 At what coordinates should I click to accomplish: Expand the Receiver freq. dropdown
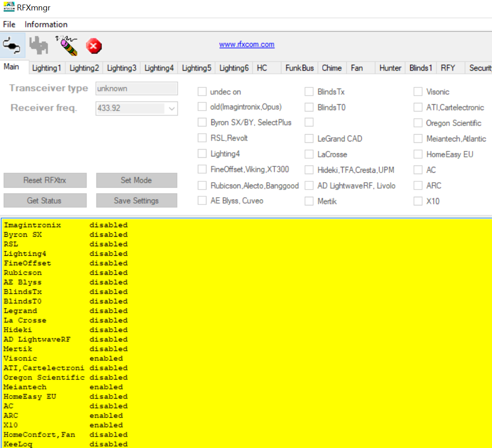point(172,108)
